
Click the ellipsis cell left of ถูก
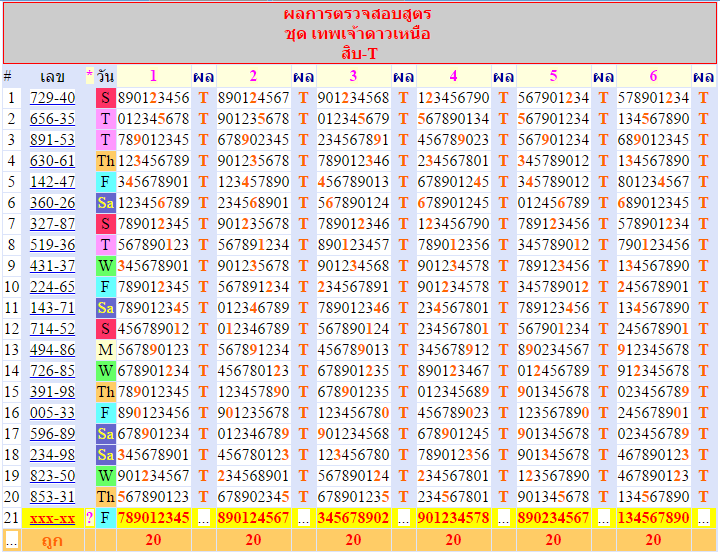(12, 540)
